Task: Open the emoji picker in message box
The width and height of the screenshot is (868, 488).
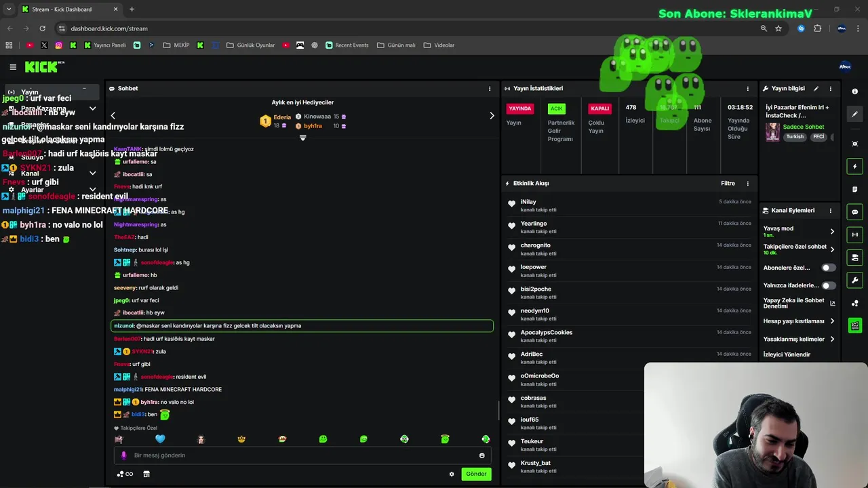Action: point(482,455)
